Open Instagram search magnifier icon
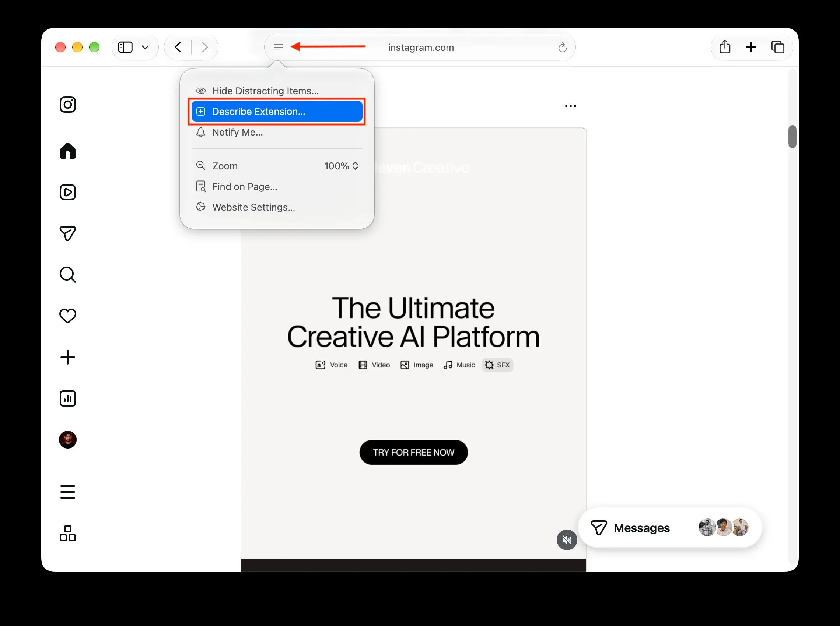This screenshot has height=626, width=840. (68, 275)
